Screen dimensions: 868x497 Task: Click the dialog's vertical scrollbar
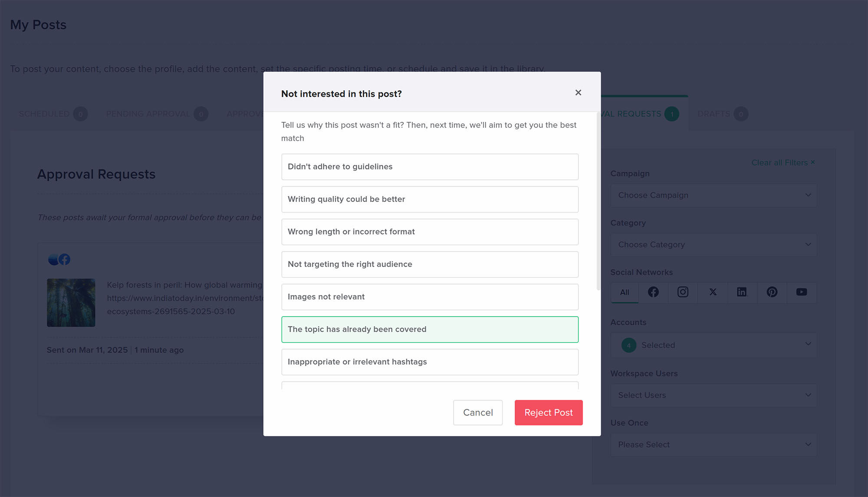coord(598,202)
